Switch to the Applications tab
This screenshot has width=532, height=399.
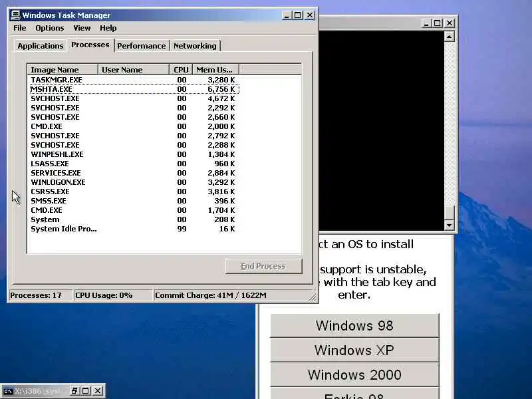[x=41, y=46]
